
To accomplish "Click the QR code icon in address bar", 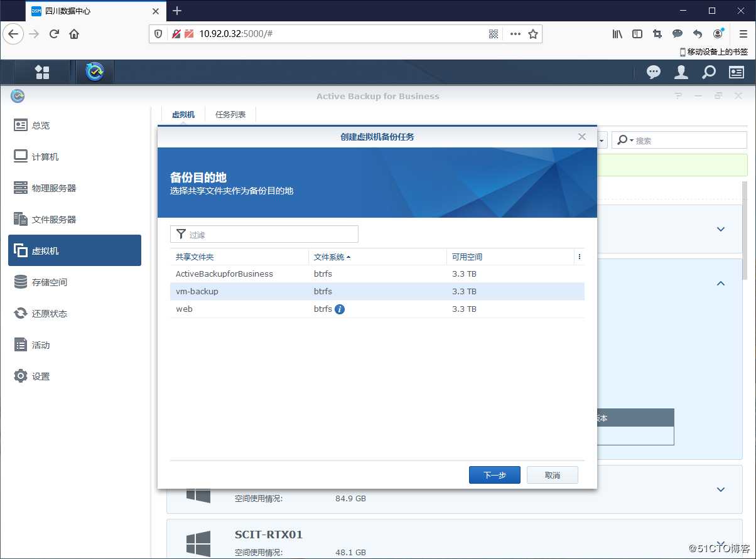I will tap(494, 34).
